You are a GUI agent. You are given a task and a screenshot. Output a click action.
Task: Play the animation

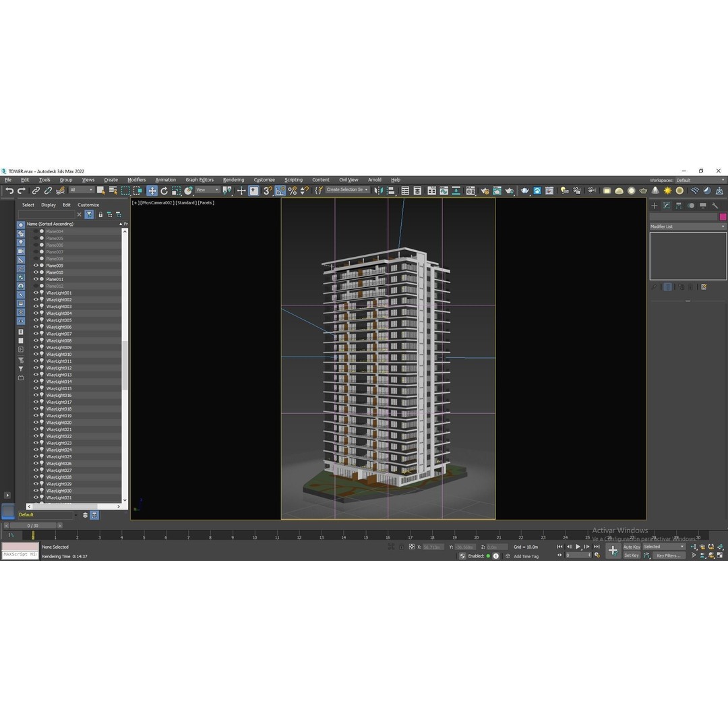coord(578,547)
